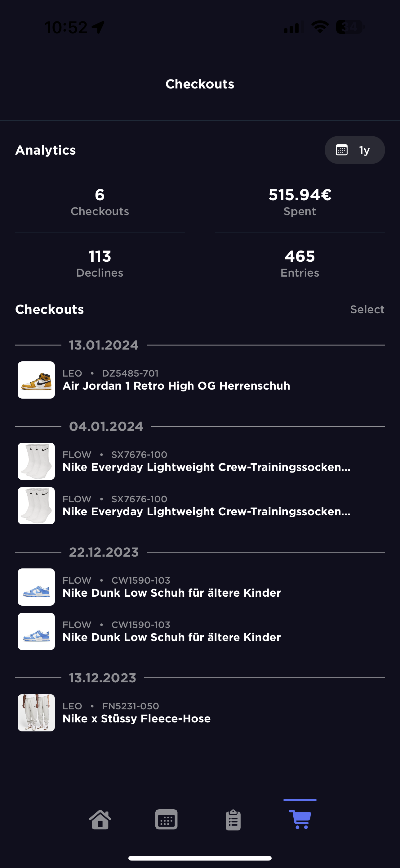This screenshot has width=400, height=868.
Task: Open the Nike x Stüssy Fleece-Hose checkout
Action: (136, 718)
